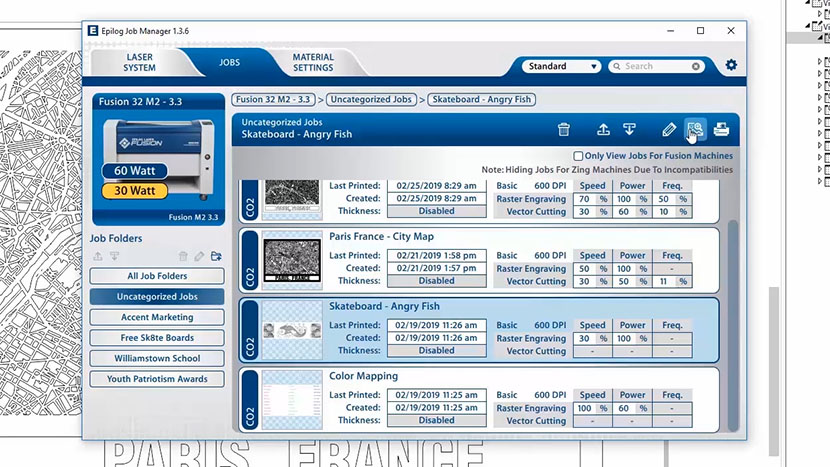Delete the selected job with trash icon
Viewport: 830px width, 467px height.
pos(564,129)
